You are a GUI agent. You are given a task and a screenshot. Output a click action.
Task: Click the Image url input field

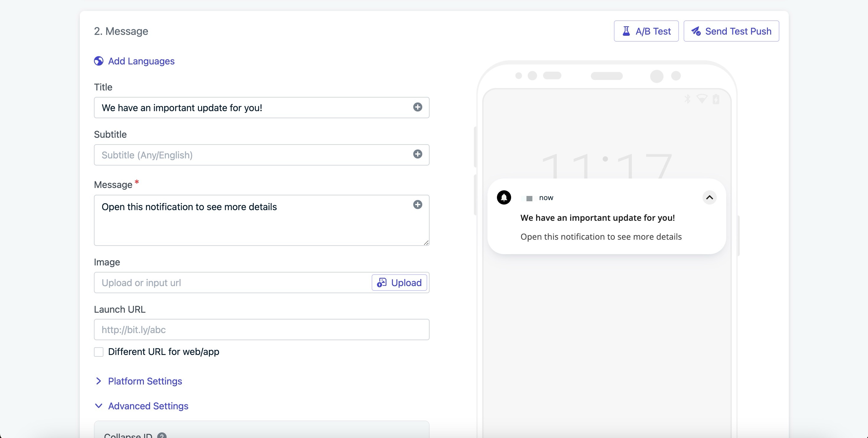[233, 283]
